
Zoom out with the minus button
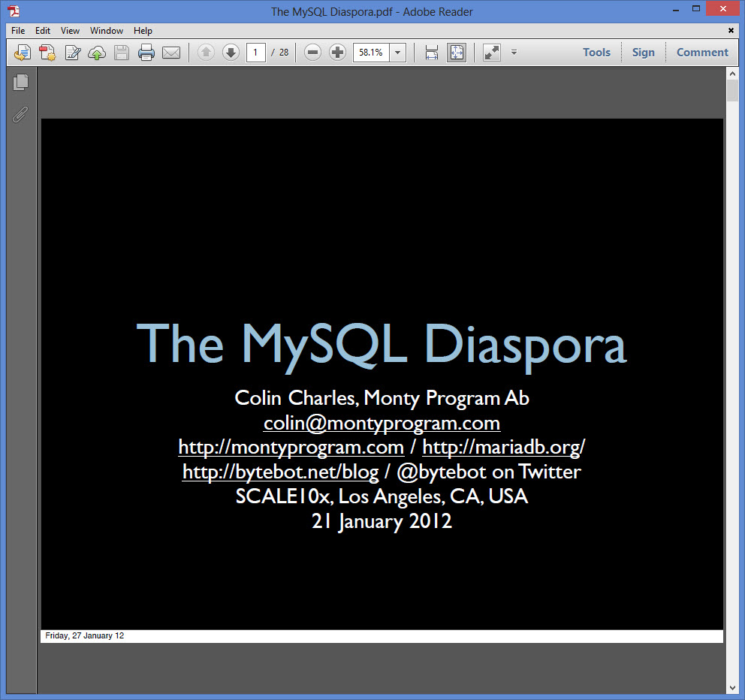(x=312, y=53)
